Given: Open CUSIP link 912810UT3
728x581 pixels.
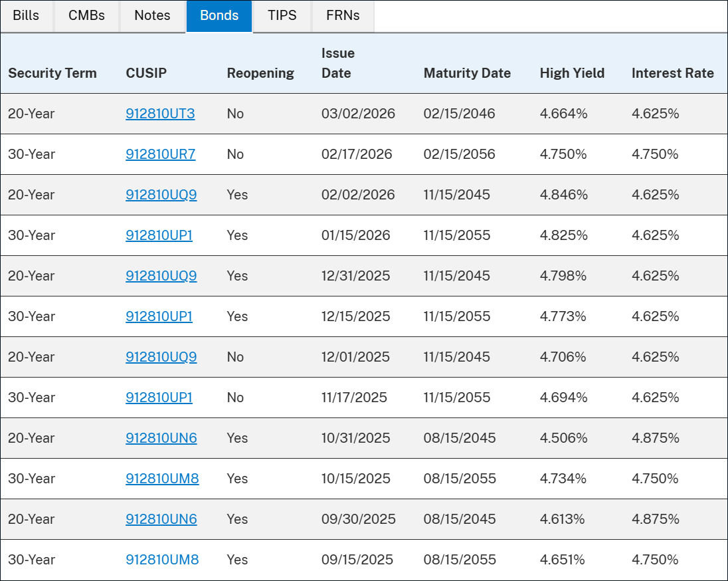Looking at the screenshot, I should [160, 114].
